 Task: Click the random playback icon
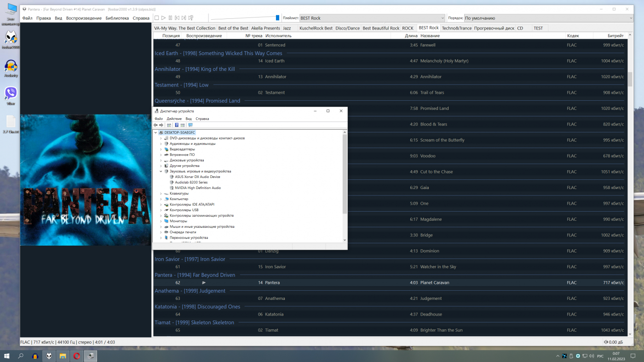pyautogui.click(x=191, y=18)
